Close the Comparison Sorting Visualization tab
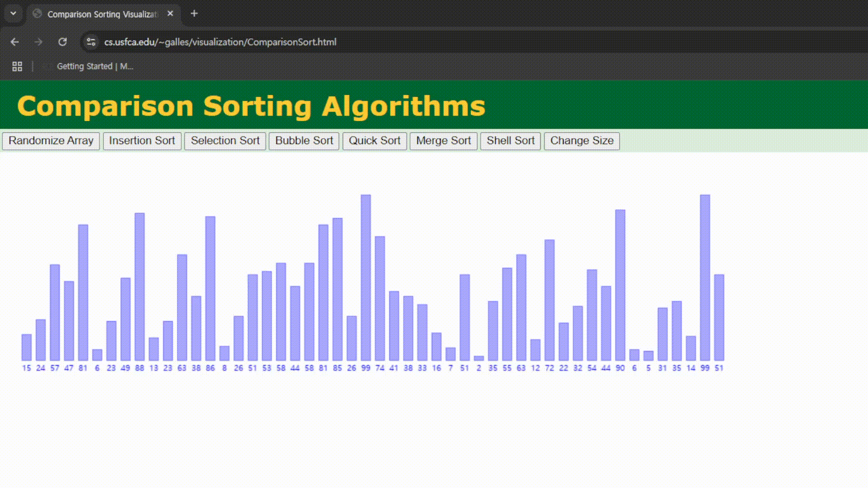 point(170,14)
